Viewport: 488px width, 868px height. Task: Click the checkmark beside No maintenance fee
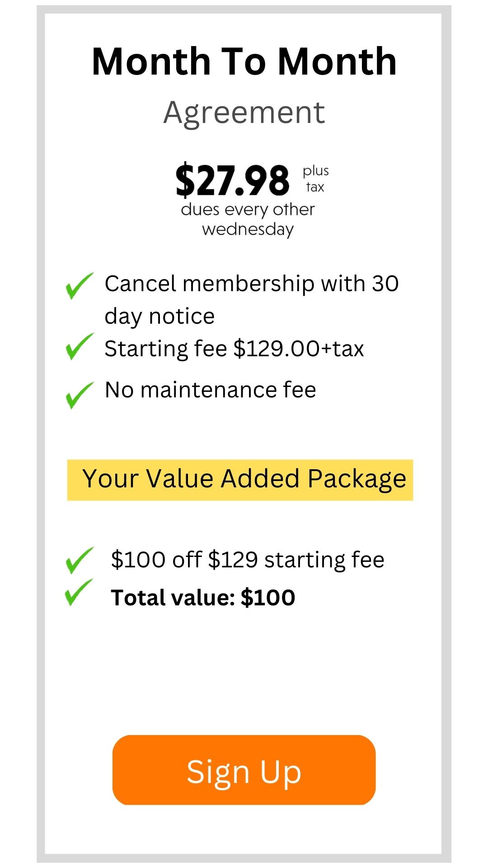pyautogui.click(x=79, y=395)
